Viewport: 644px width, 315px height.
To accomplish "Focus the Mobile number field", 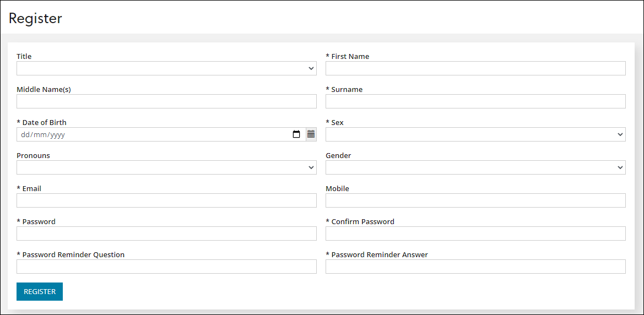I will [x=475, y=200].
